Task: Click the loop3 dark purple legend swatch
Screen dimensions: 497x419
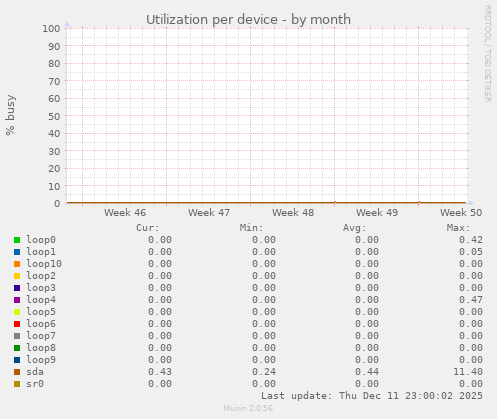Action: (x=17, y=288)
